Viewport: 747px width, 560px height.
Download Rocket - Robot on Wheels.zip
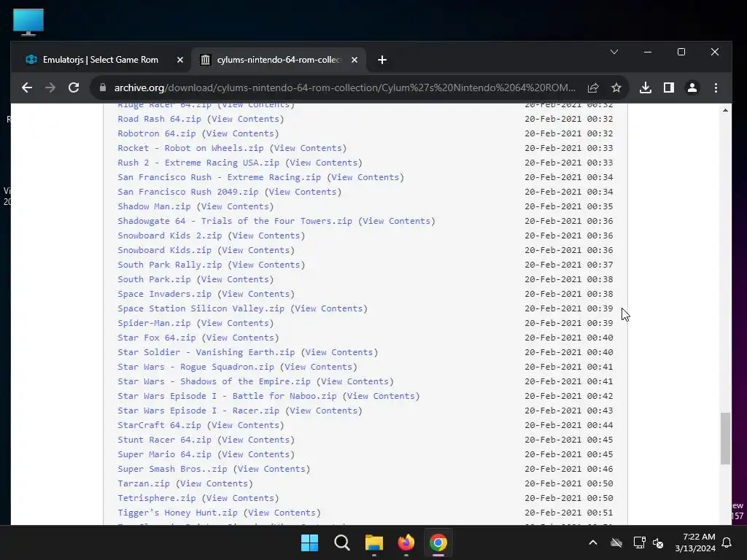coord(190,148)
